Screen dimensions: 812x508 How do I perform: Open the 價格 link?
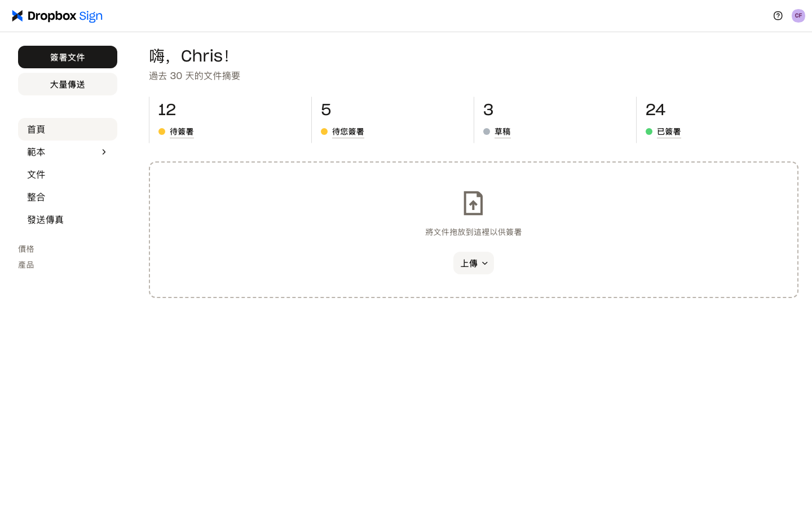pos(26,249)
